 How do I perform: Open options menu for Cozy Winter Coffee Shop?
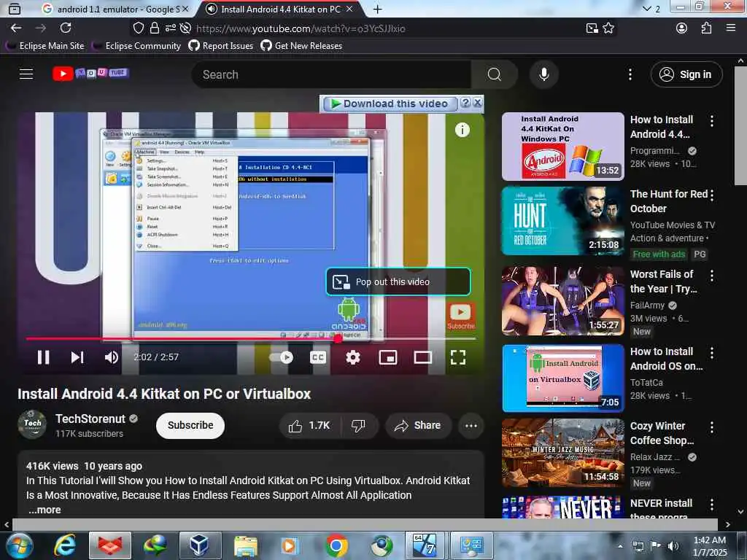[x=712, y=427]
